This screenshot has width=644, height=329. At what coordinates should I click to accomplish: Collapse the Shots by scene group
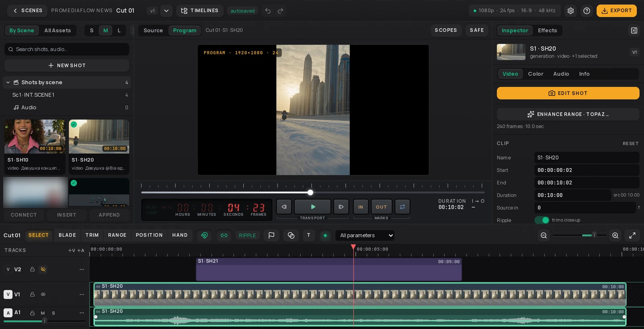coord(8,83)
